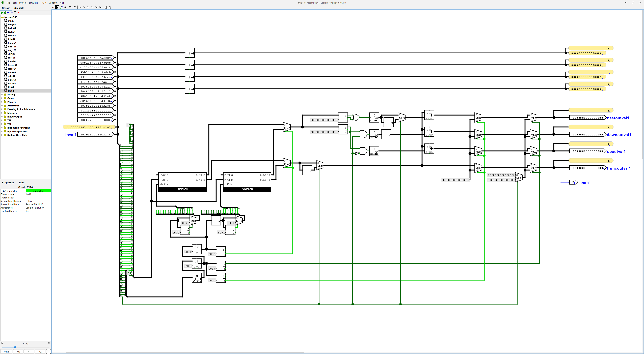644x354 pixels.
Task: Click green plus add circuit icon
Action: (x=2, y=13)
